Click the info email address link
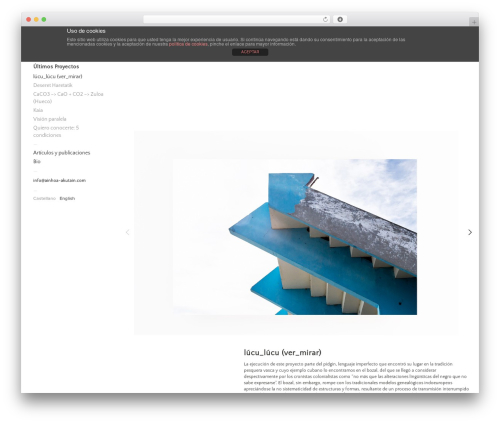This screenshot has width=500, height=423. [x=59, y=180]
